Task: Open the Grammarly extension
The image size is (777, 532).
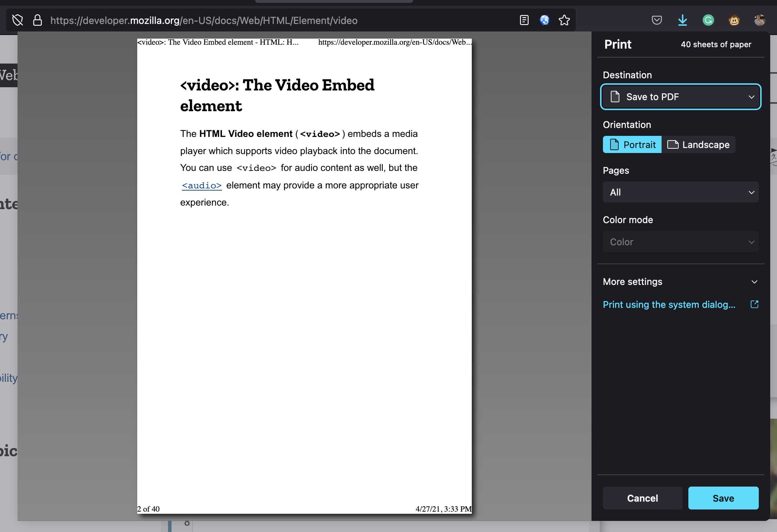Action: click(x=708, y=20)
